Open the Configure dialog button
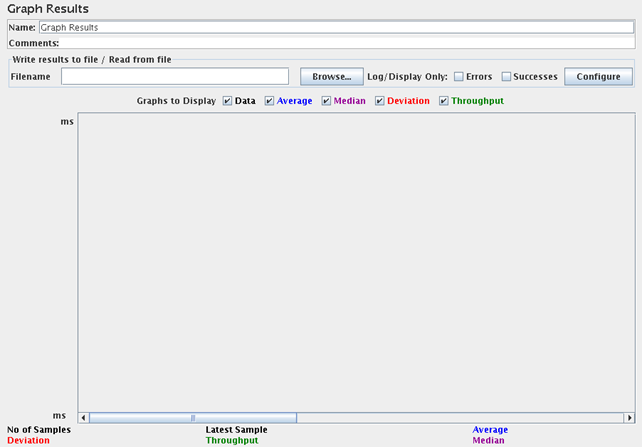642x447 pixels. click(598, 76)
